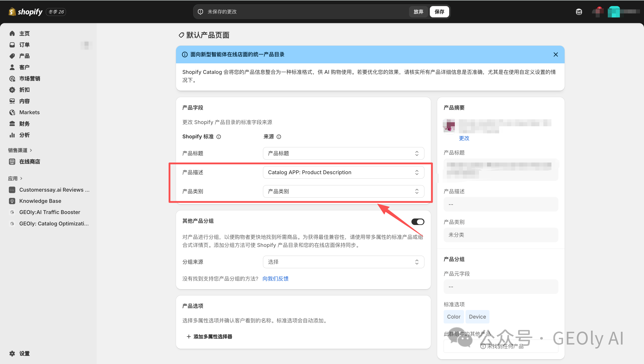Expand the 应用 section chevron
Viewport: 644px width, 364px height.
[x=21, y=178]
